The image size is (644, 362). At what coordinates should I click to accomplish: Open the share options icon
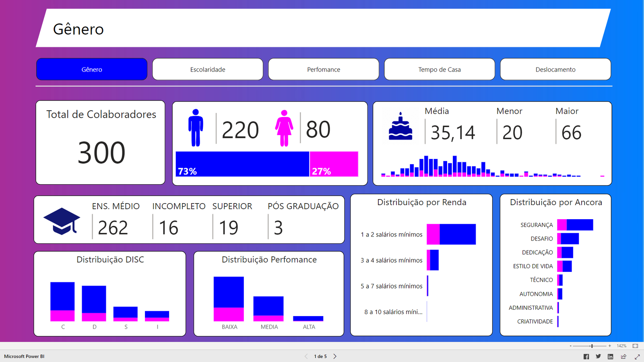tap(623, 356)
